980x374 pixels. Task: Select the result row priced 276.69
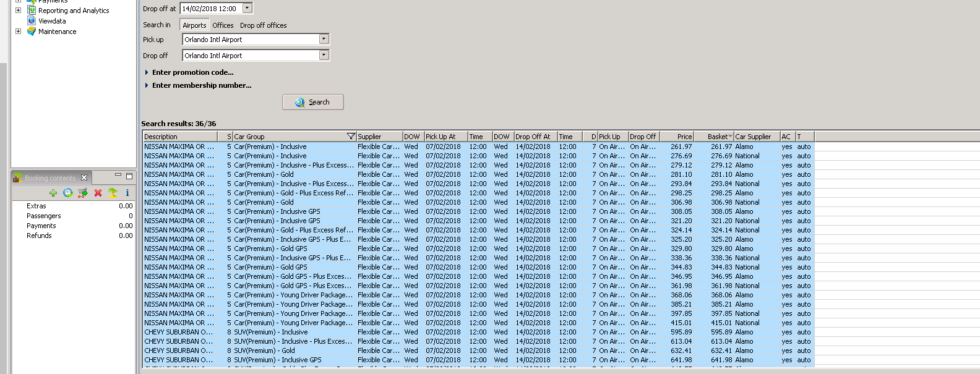point(478,156)
